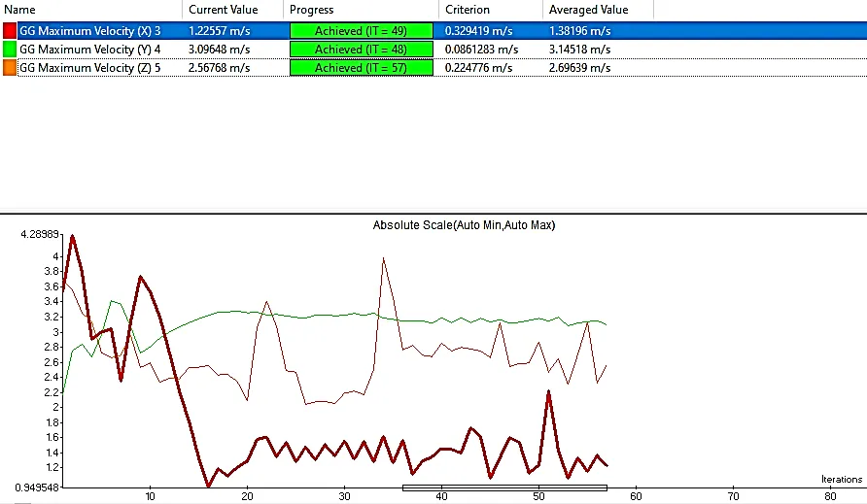Click the Achieved (IT = 49) progress bar
Screen dimensions: 867x504
coord(361,31)
